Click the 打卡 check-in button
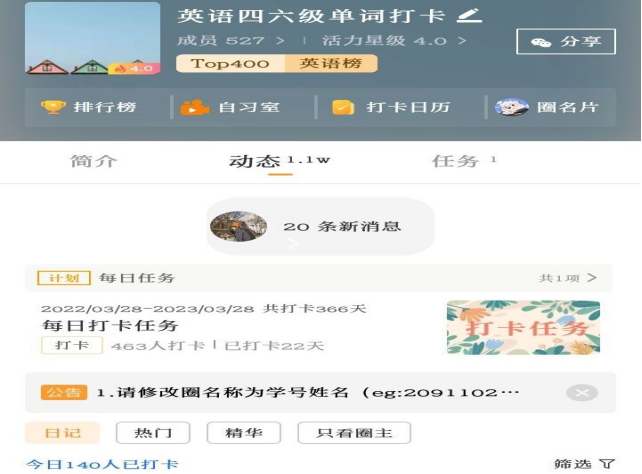 [72, 345]
